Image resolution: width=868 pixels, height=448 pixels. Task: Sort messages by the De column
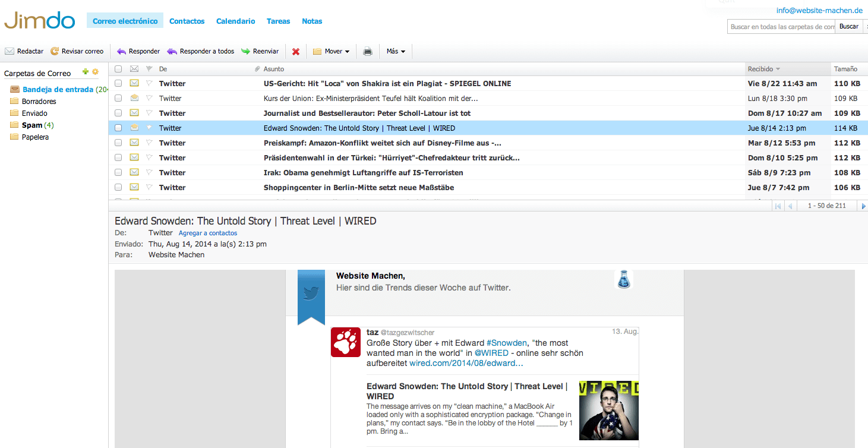coord(163,69)
